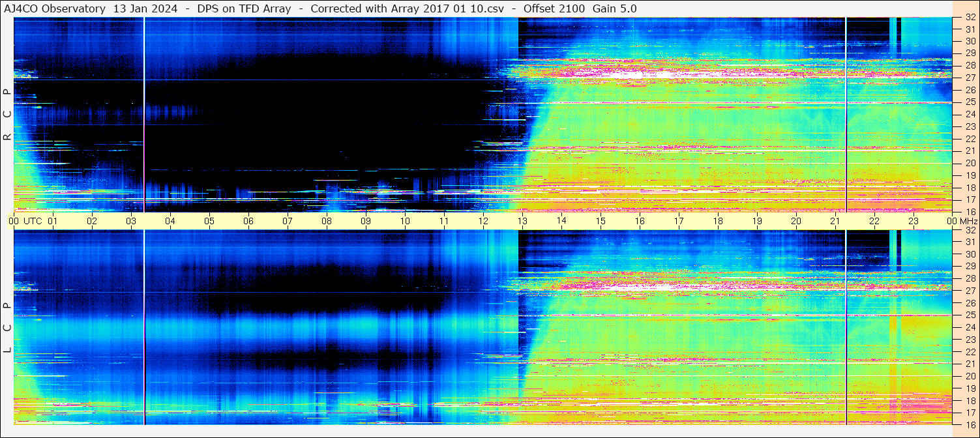Click the 22 hour label on time axis
This screenshot has height=438, width=980.
(874, 221)
